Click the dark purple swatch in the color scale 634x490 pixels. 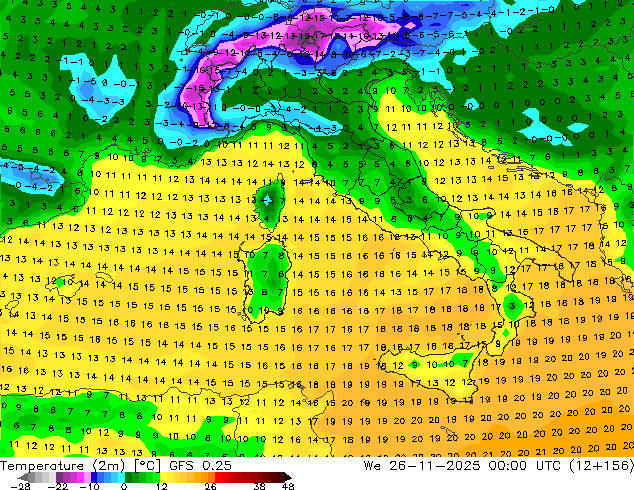tap(59, 477)
